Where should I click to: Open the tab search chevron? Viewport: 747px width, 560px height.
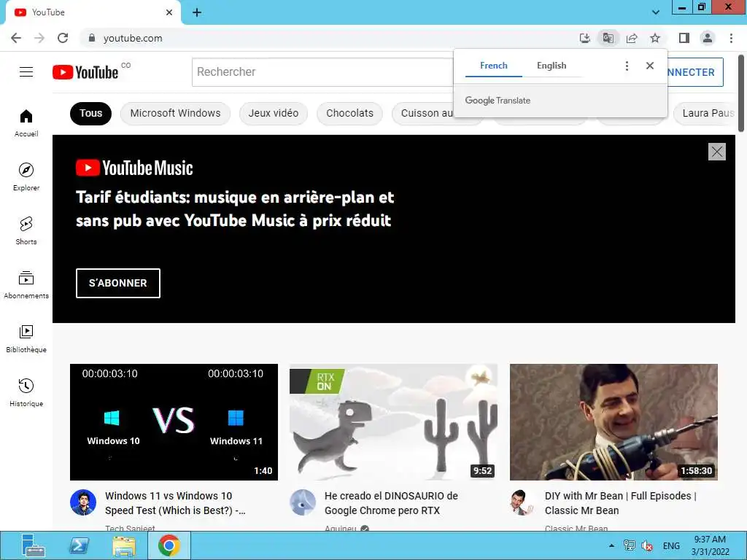click(x=656, y=12)
